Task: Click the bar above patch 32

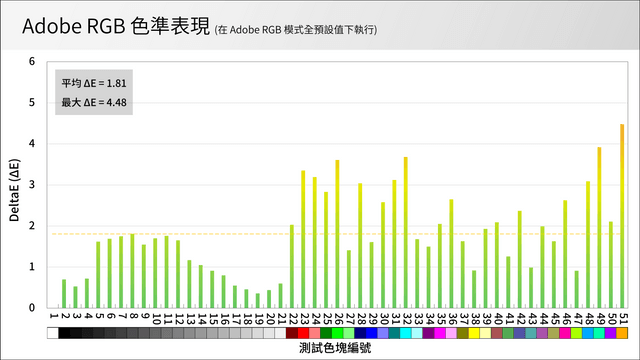Action: (x=406, y=233)
